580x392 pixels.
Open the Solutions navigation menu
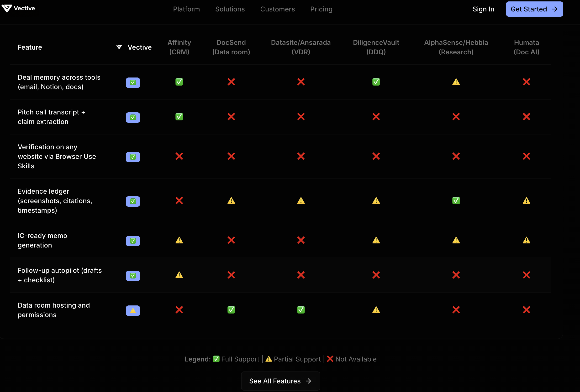[230, 9]
